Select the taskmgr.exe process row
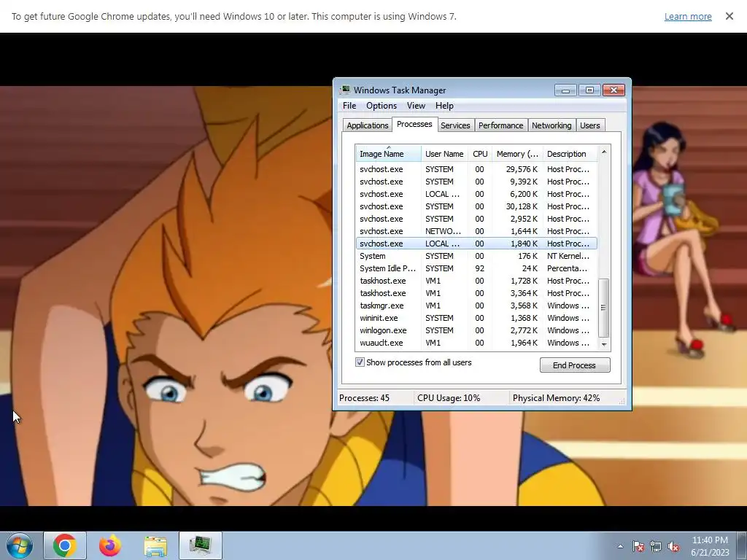Image resolution: width=747 pixels, height=560 pixels. 476,306
